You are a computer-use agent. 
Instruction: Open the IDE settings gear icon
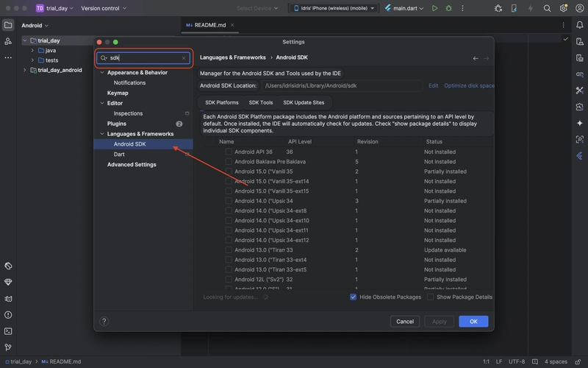point(563,8)
